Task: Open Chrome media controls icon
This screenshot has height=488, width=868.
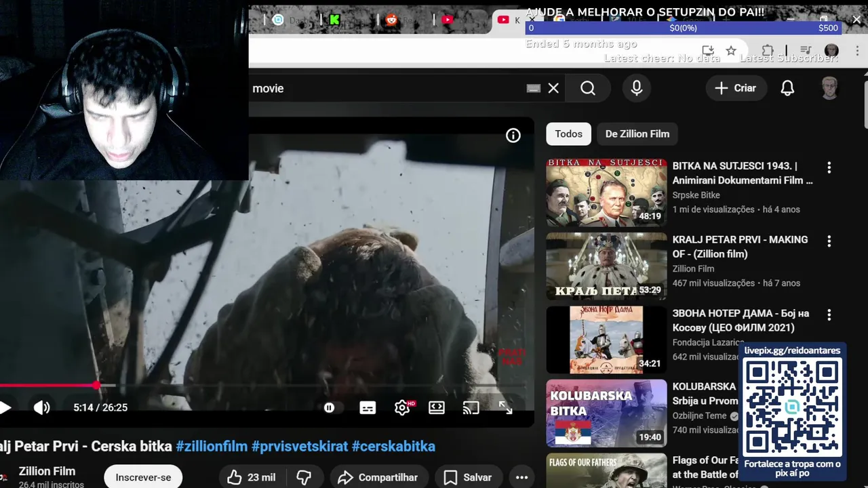Action: click(806, 51)
